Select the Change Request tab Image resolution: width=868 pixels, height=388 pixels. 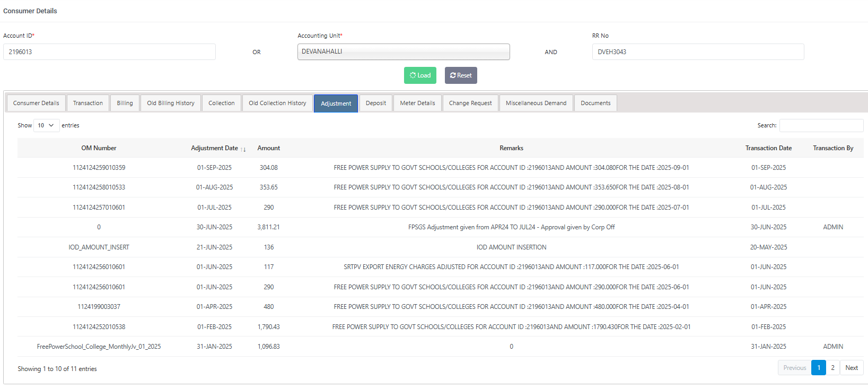pos(470,103)
